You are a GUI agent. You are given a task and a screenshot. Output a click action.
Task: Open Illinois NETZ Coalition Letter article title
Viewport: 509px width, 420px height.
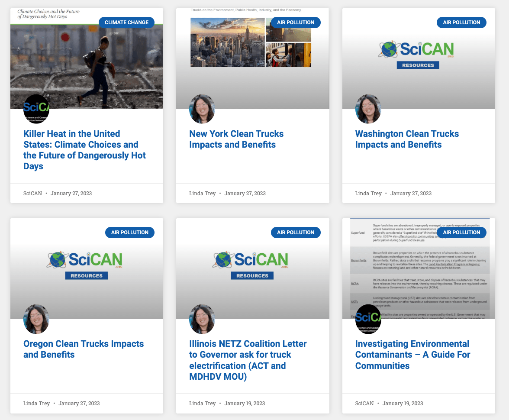248,360
